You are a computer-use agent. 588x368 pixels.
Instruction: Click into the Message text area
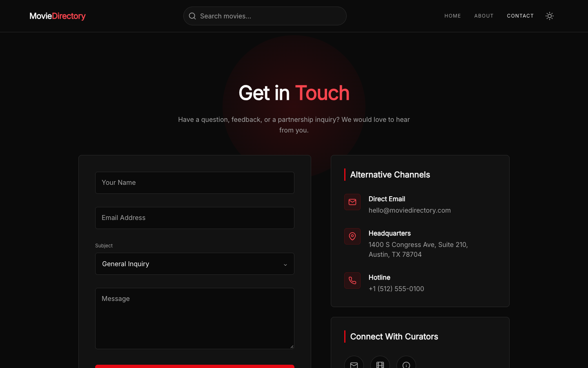[x=195, y=319]
